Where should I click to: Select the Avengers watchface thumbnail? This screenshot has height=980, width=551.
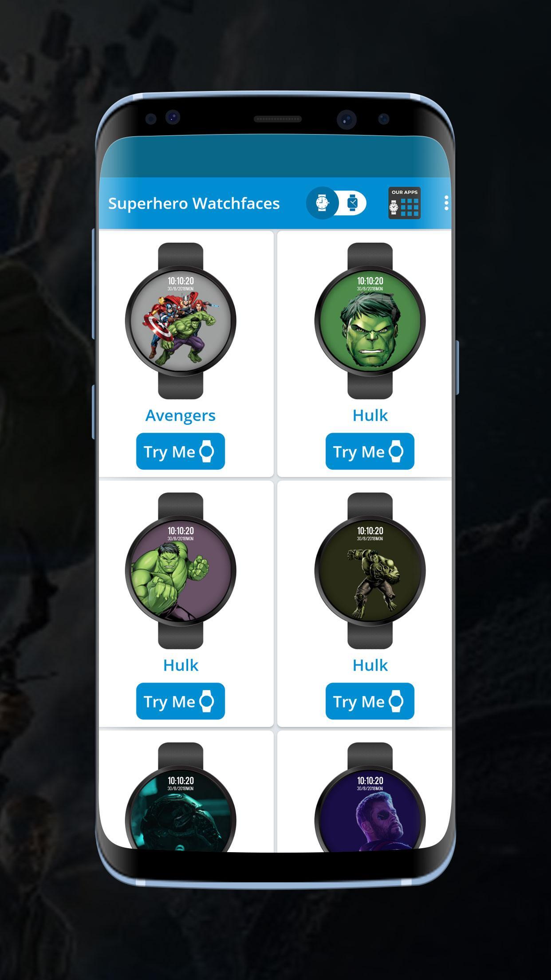(x=181, y=320)
